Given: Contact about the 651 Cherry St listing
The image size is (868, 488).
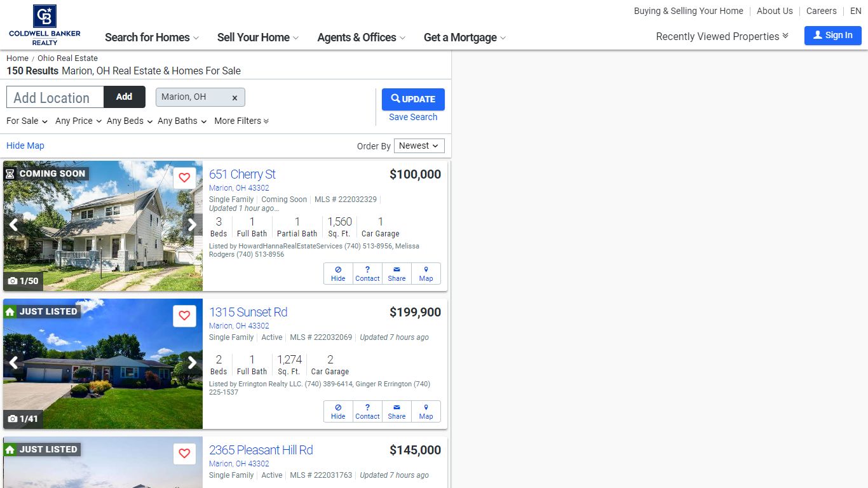Looking at the screenshot, I should tap(367, 273).
